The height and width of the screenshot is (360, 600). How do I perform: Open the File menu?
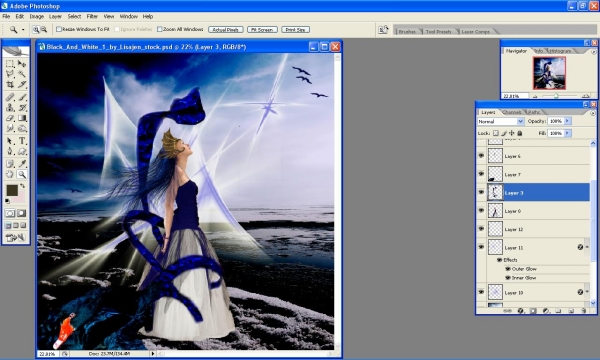[6, 16]
